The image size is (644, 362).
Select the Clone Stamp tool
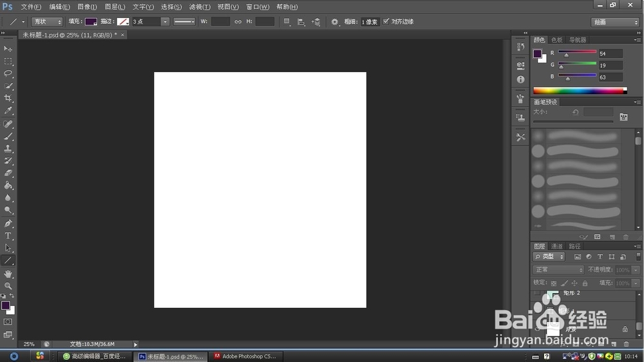[8, 148]
